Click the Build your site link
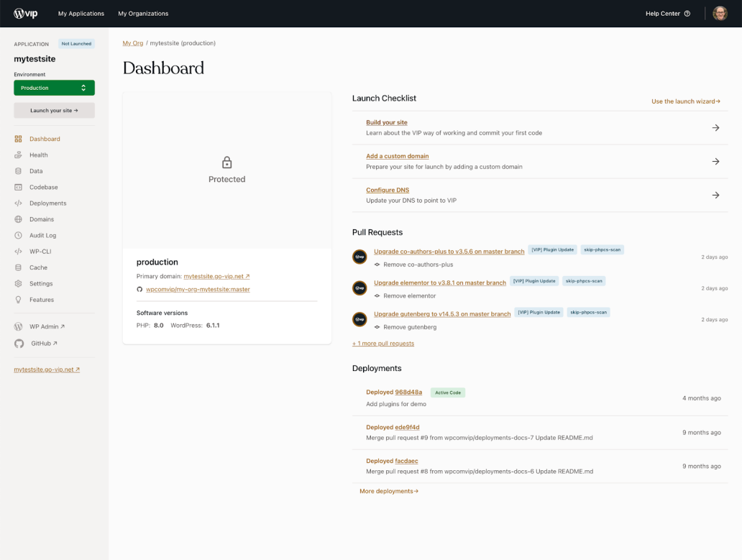The image size is (742, 560). 386,122
